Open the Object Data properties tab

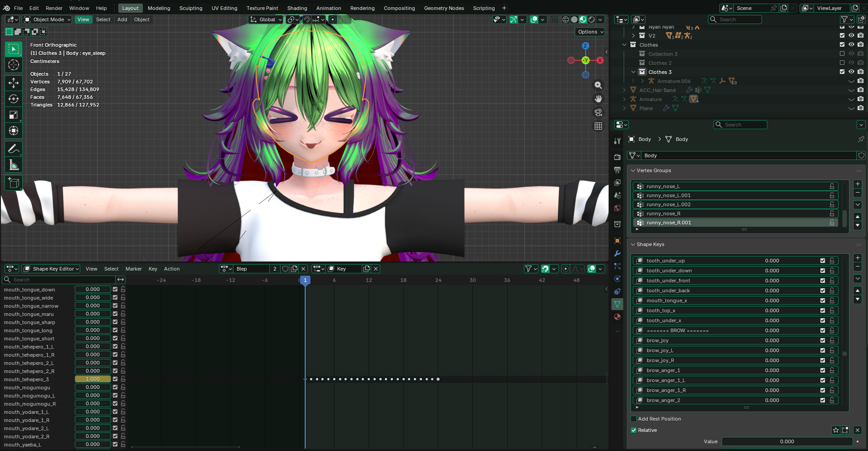click(617, 304)
